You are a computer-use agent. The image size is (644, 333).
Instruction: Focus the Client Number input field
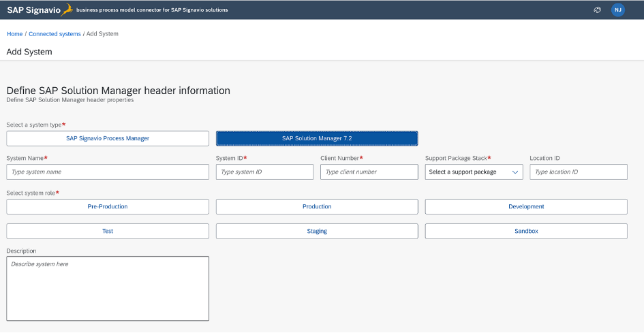pos(369,172)
